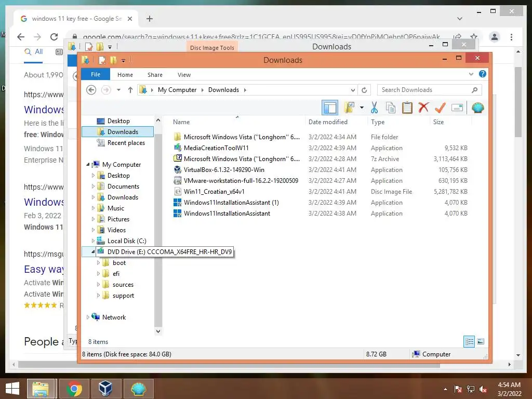Image resolution: width=532 pixels, height=399 pixels.
Task: Select the sources folder on the DVD drive
Action: [123, 285]
